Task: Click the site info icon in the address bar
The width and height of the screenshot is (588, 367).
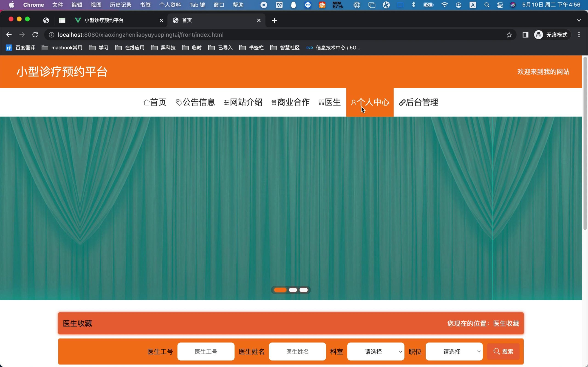Action: pyautogui.click(x=51, y=35)
